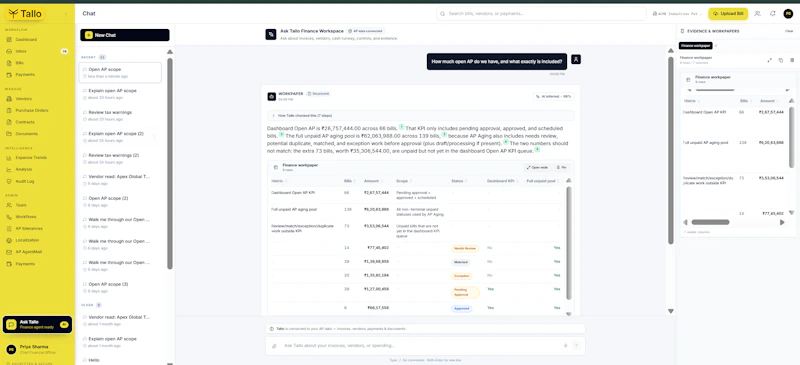Click right arrow of evidence table scrollbar
800x365 pixels.
[x=782, y=222]
